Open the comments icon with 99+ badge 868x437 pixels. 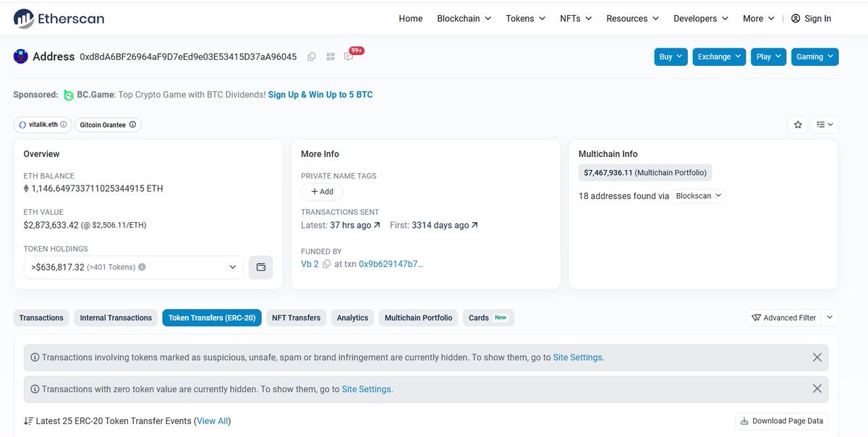click(x=349, y=56)
